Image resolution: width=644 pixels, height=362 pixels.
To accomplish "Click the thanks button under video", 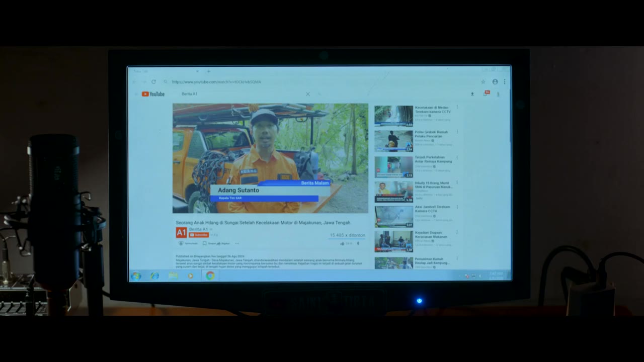I will [x=188, y=243].
